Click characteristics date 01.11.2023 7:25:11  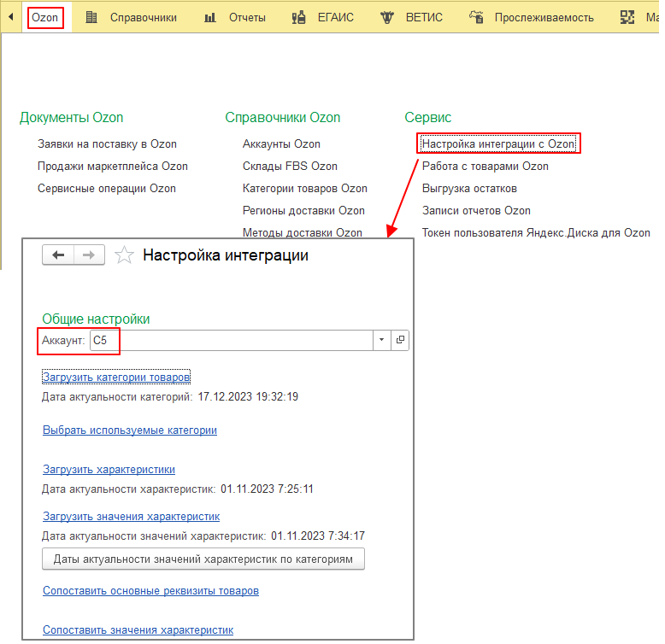(x=267, y=489)
